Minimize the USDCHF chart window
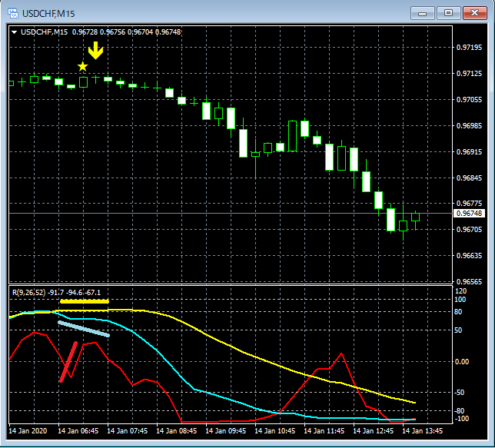Viewport: 495px width, 448px height. 423,13
